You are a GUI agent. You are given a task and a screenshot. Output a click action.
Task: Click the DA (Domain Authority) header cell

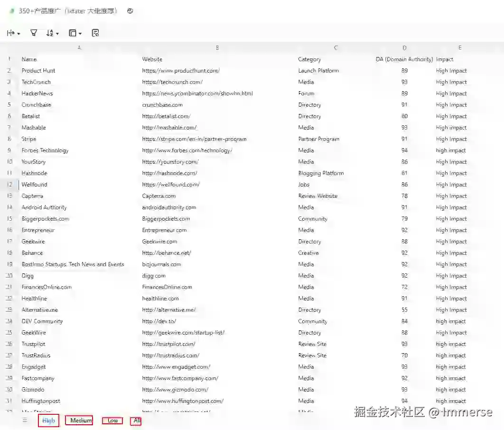[x=404, y=59]
